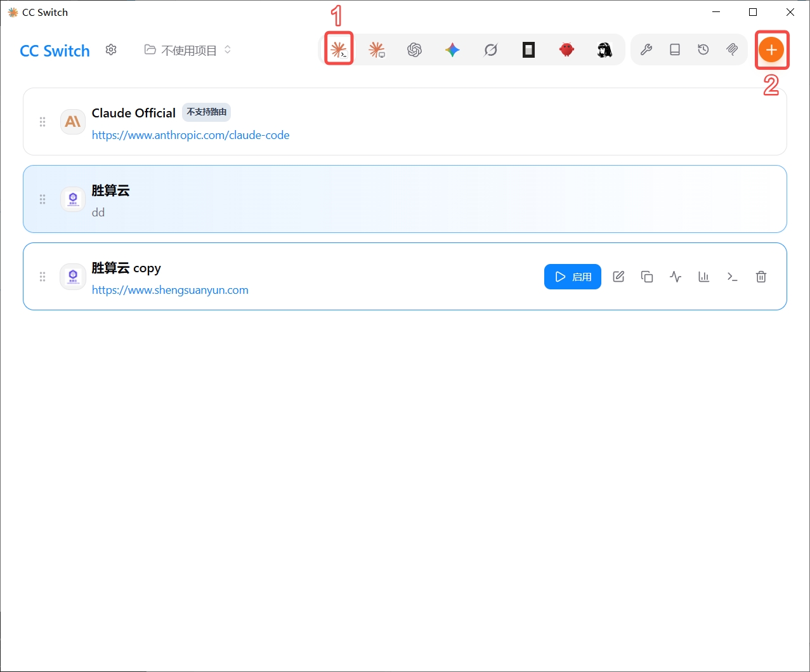Select the Claude Official provider name

133,113
